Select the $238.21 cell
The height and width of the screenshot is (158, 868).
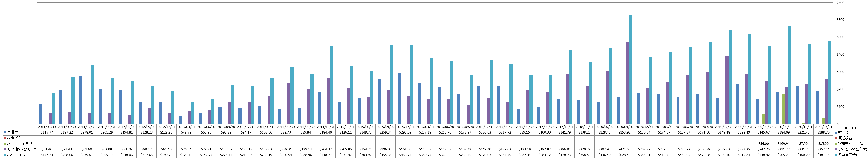(286, 149)
